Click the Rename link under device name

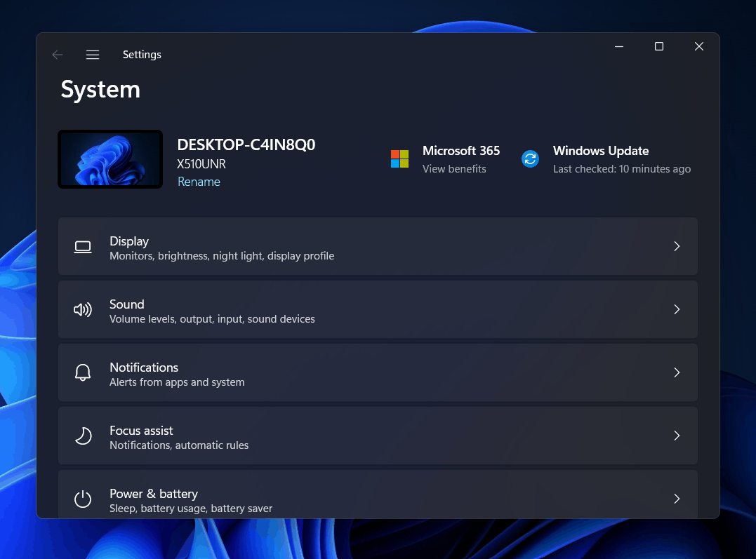(x=199, y=182)
